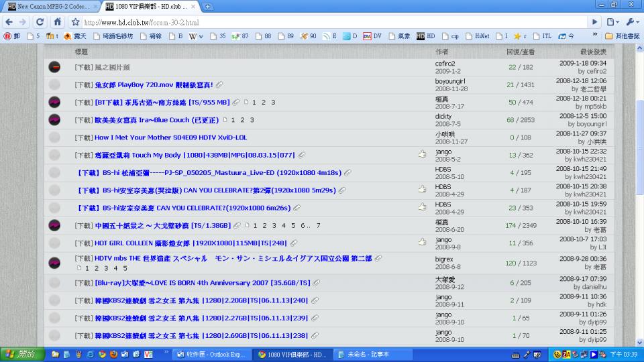Click author boyoungirl's name

pyautogui.click(x=449, y=81)
